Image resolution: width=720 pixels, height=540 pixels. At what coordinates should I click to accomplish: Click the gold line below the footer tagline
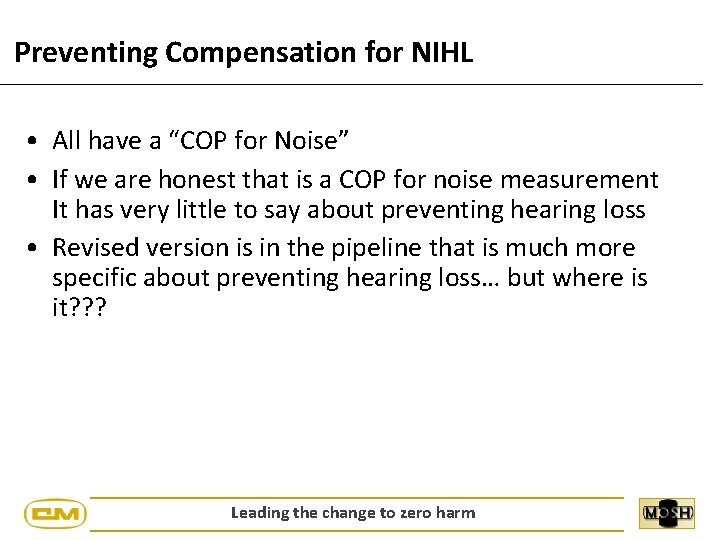(x=357, y=531)
